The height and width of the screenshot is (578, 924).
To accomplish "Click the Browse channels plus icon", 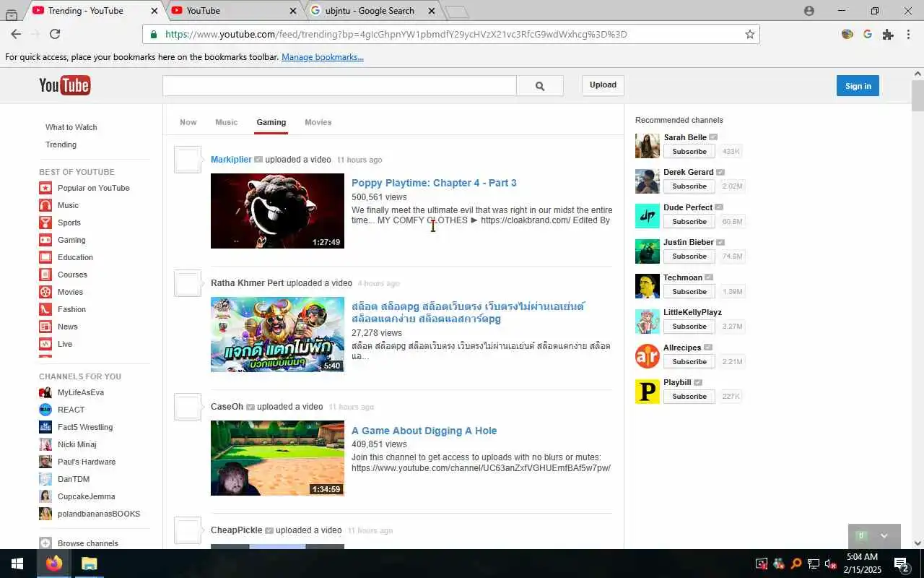I will pos(45,543).
